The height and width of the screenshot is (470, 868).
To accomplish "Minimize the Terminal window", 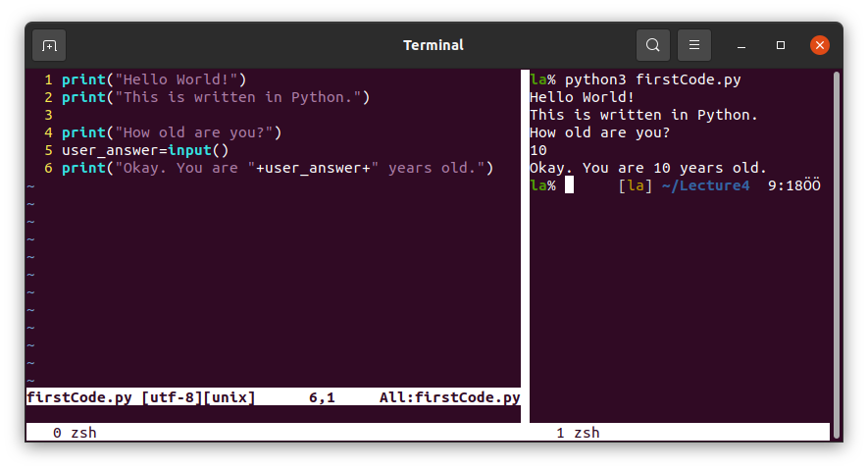I will click(x=742, y=45).
